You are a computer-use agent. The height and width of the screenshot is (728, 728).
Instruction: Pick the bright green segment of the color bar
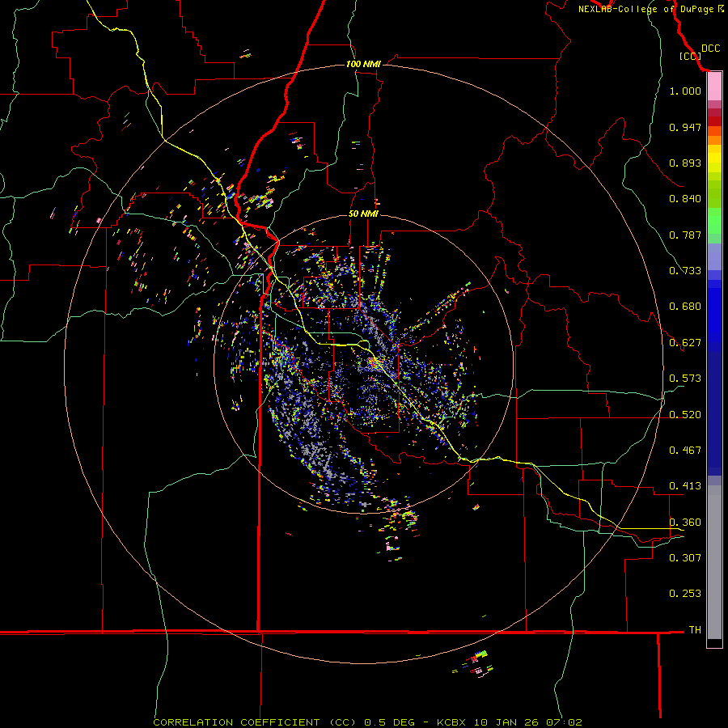pyautogui.click(x=714, y=221)
